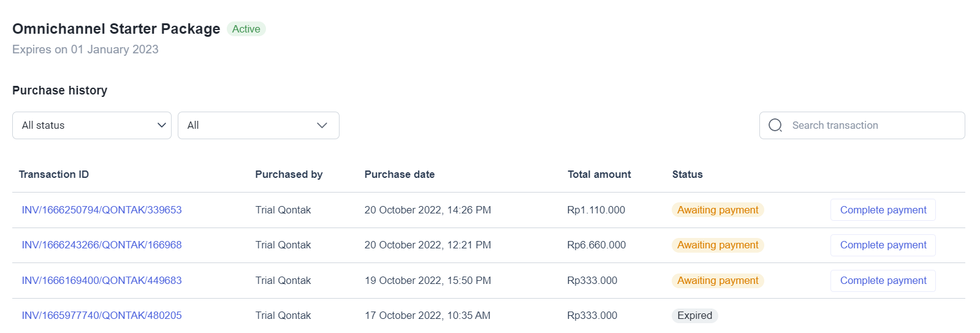Open invoice INV/1666243266/QONTAK/166968

point(102,245)
